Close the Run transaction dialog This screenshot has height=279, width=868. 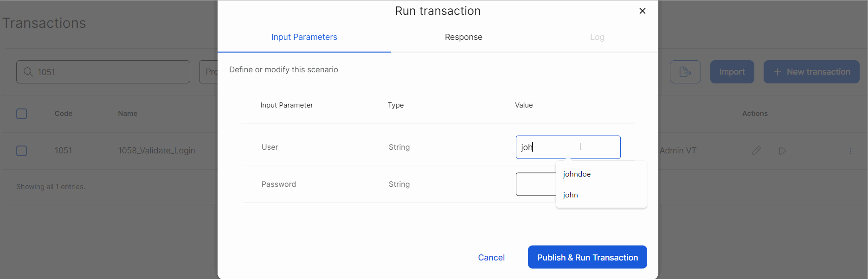pos(642,11)
